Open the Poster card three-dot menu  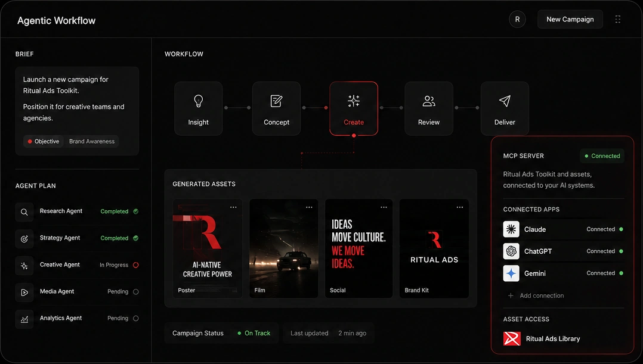[x=233, y=207]
